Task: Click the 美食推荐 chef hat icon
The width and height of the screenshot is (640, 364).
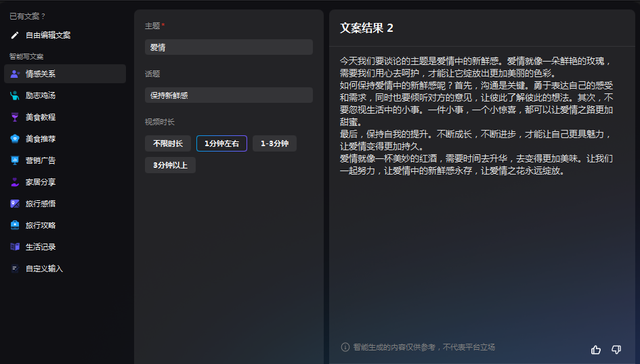Action: click(x=15, y=139)
